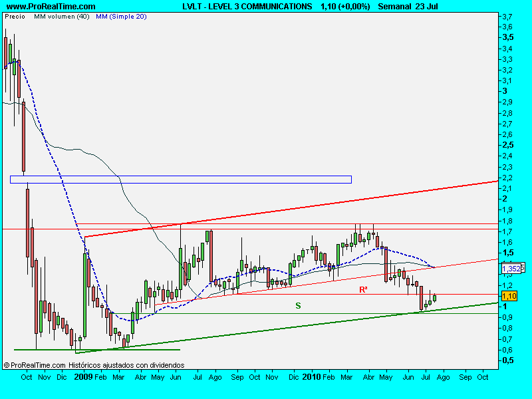Select the LVLT - LEVEL 3 COMMUNICATIONS title
532x399 pixels.
tap(247, 7)
